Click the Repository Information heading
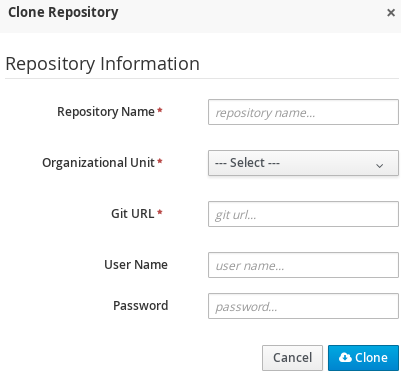The width and height of the screenshot is (401, 373). coord(103,64)
